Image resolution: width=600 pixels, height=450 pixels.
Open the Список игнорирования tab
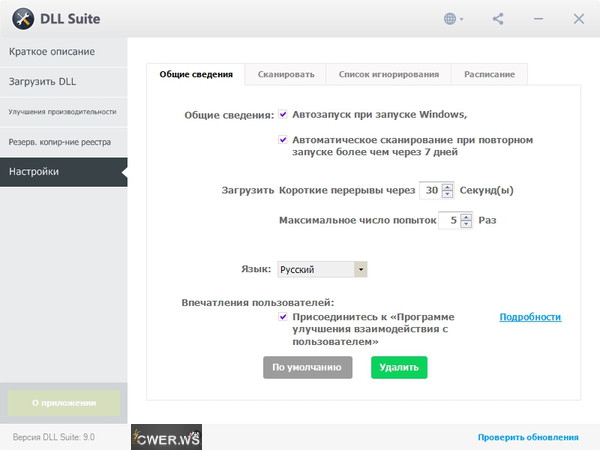coord(389,74)
